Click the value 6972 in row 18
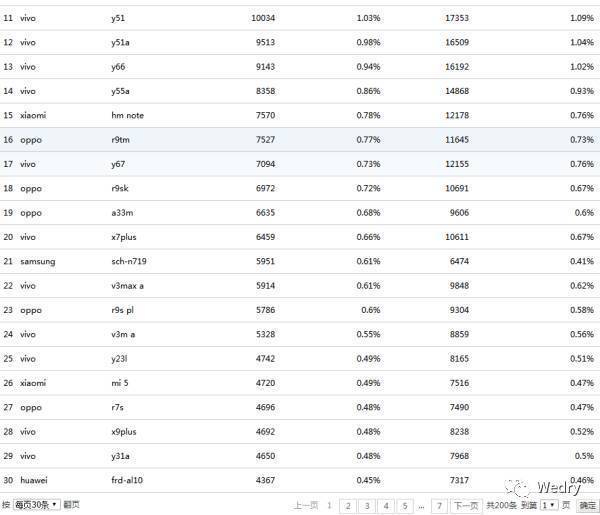The height and width of the screenshot is (515, 600). click(265, 188)
